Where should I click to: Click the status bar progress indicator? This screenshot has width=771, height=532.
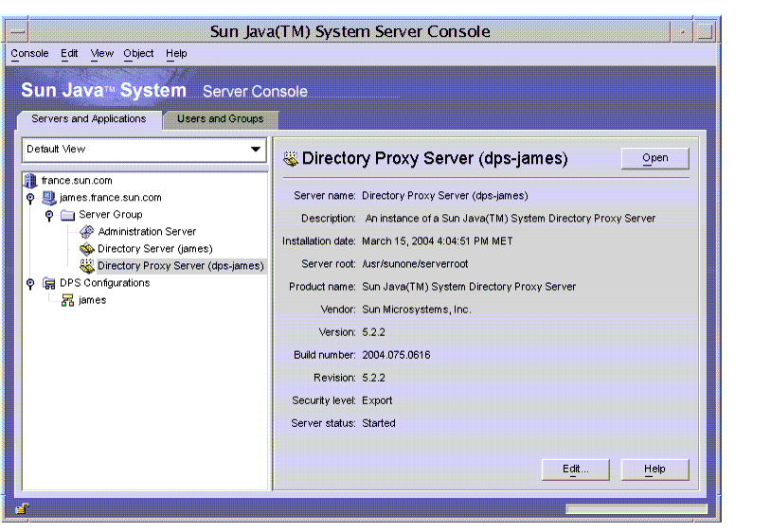(636, 509)
